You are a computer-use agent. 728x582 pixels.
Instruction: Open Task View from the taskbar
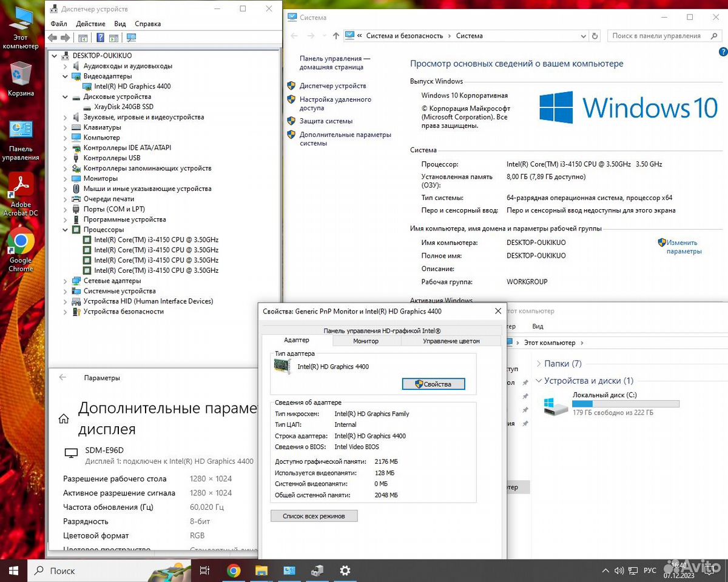[x=205, y=570]
